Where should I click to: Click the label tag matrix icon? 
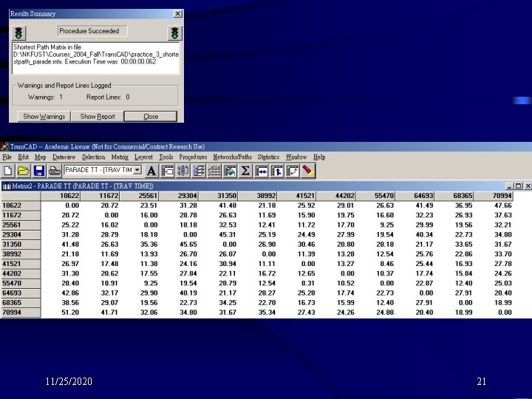tap(167, 171)
